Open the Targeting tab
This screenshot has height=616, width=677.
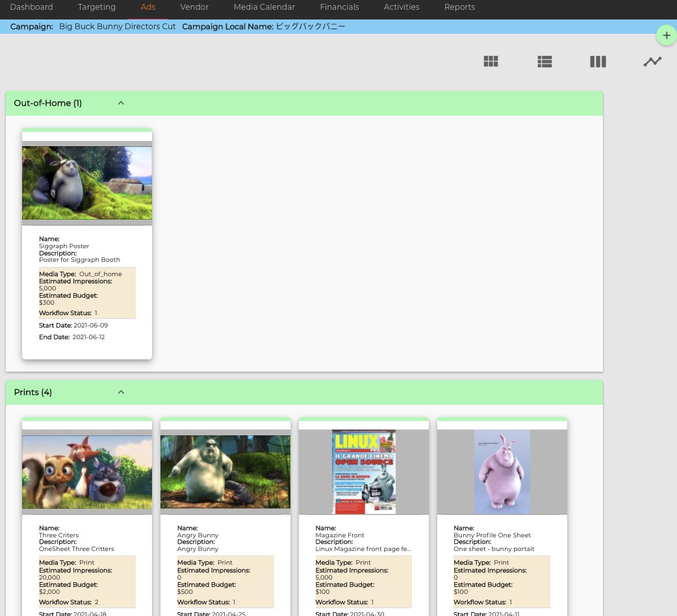click(97, 7)
